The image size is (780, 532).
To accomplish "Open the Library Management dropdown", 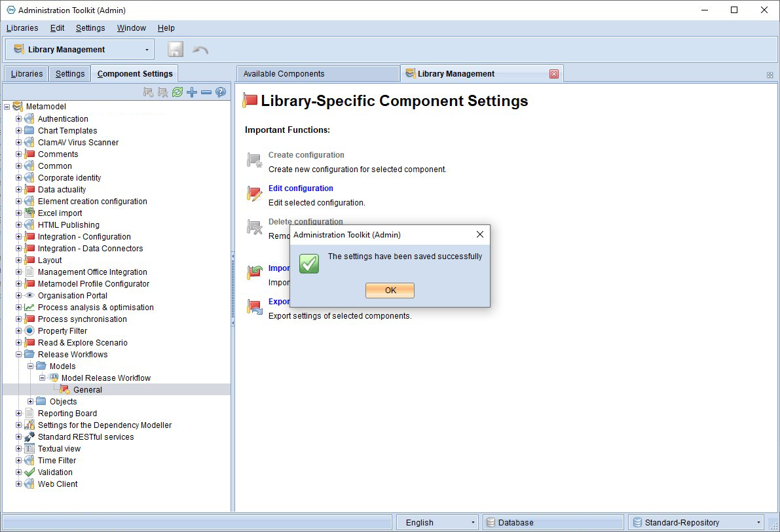I will click(x=80, y=49).
